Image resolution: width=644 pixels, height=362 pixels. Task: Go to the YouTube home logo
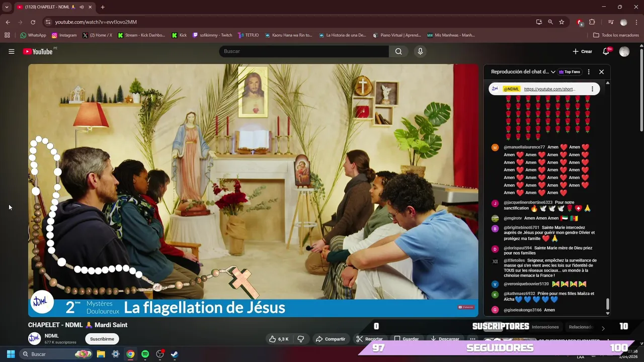(x=38, y=51)
